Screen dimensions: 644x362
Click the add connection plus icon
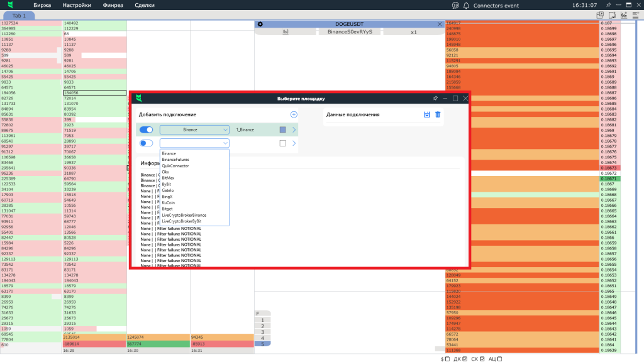coord(294,114)
